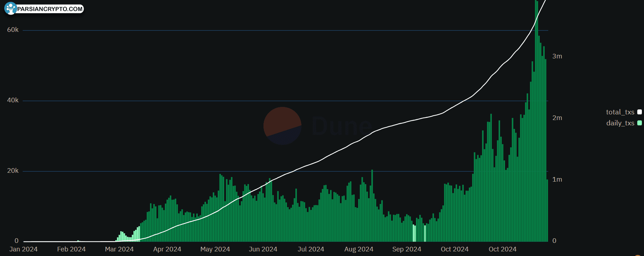Click the Dune circle logo watermark
This screenshot has height=256, width=644.
point(282,126)
